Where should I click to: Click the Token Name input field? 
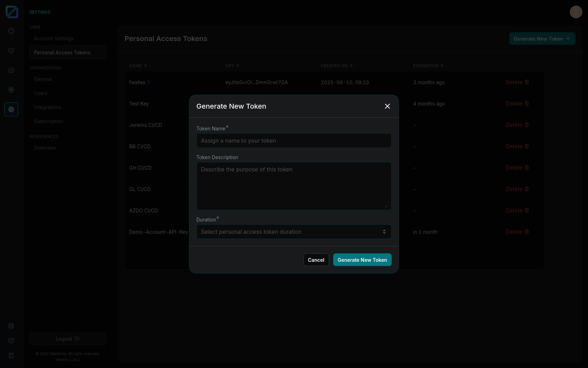(x=294, y=141)
